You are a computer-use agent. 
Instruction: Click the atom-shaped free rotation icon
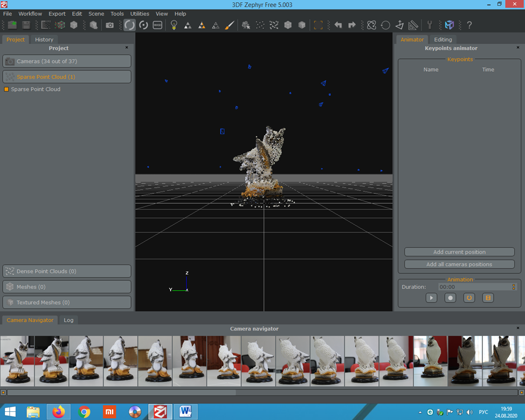click(372, 25)
